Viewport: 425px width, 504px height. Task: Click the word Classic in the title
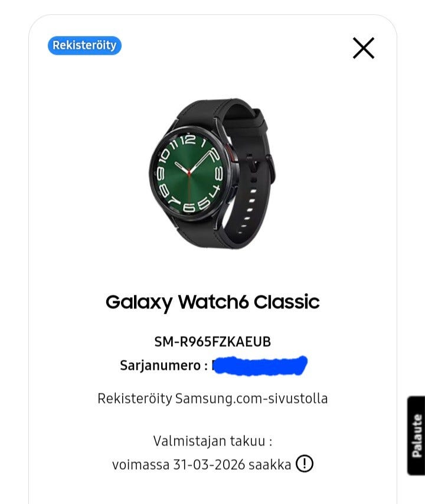287,302
